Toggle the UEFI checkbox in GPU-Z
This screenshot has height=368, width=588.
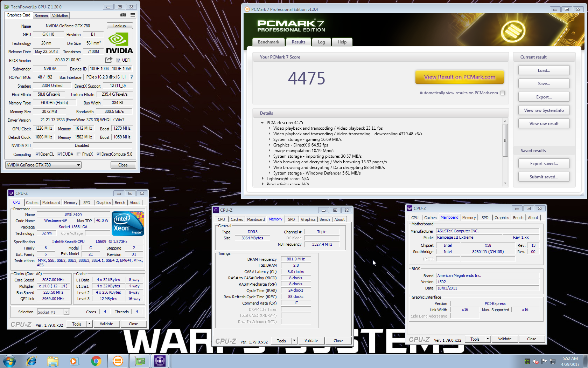coord(119,60)
